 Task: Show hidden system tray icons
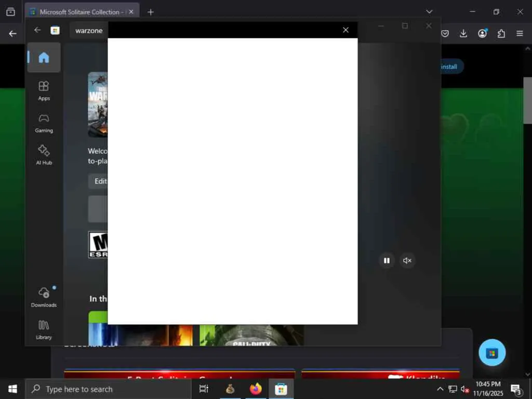pyautogui.click(x=440, y=389)
